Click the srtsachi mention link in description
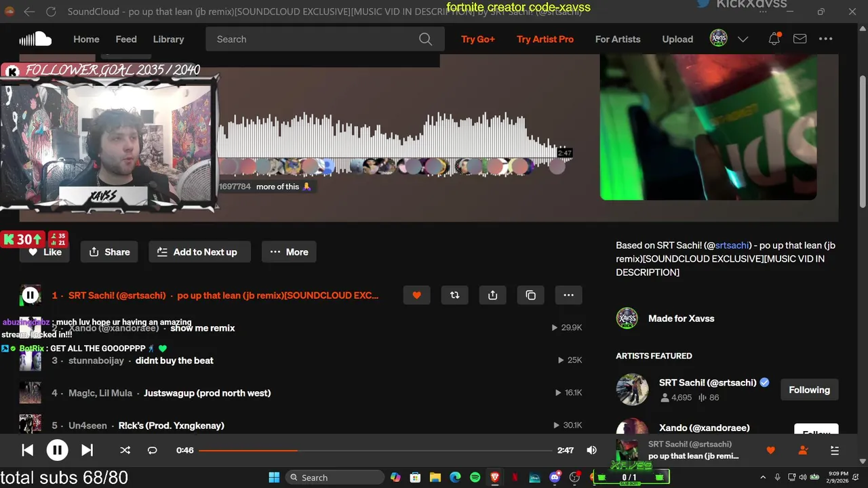Viewport: 868px width, 488px height. pyautogui.click(x=732, y=245)
